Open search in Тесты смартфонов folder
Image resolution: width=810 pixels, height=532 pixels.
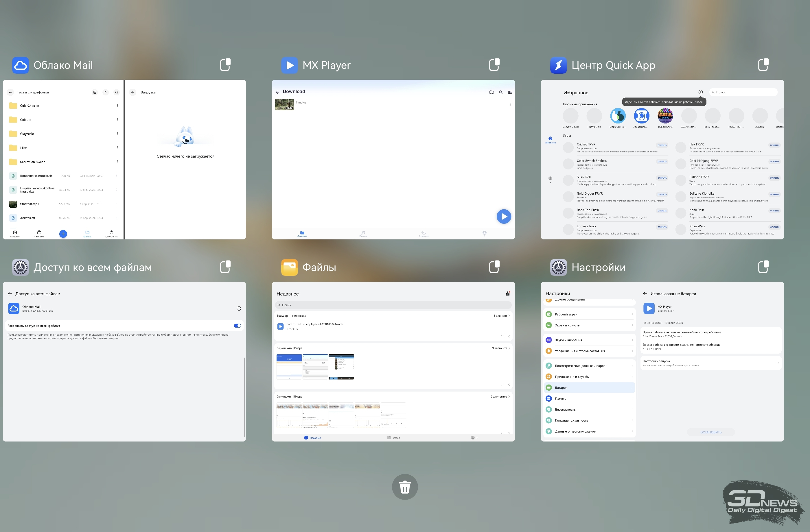click(116, 92)
